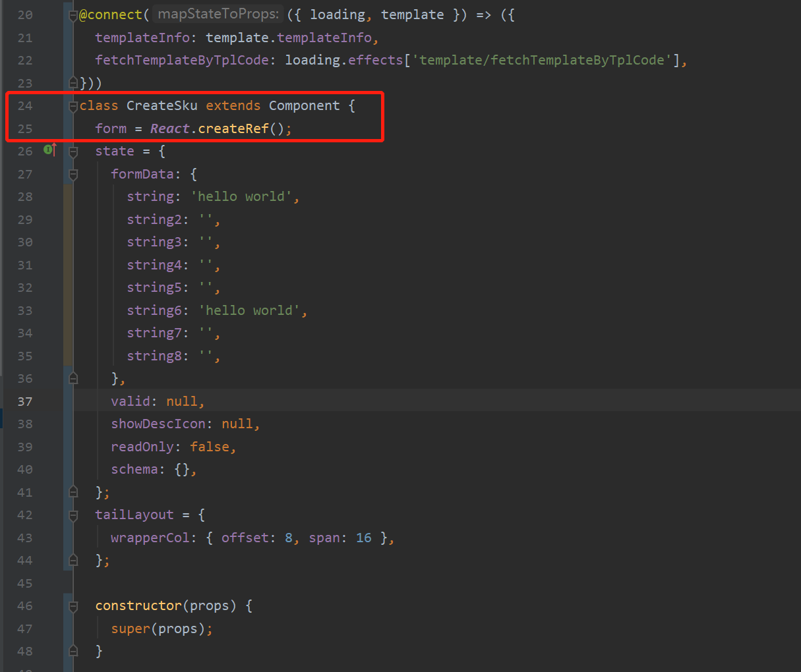Click the fold arrow beside super(props) line

(73, 628)
